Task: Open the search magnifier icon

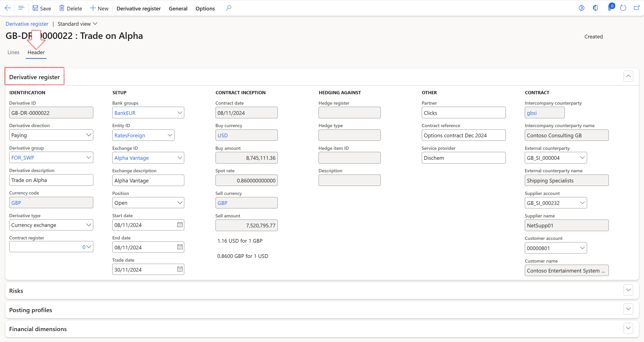Action: [x=228, y=8]
